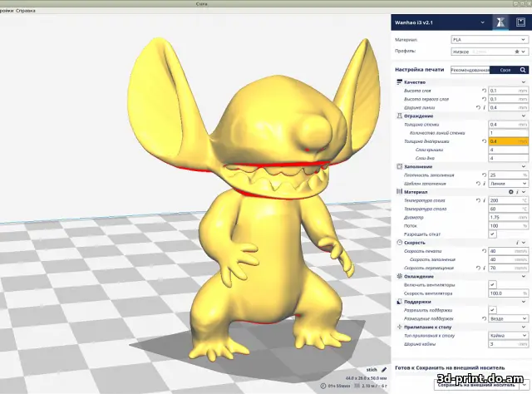Show info icon in Материал header
The image size is (532, 394).
coord(517,192)
